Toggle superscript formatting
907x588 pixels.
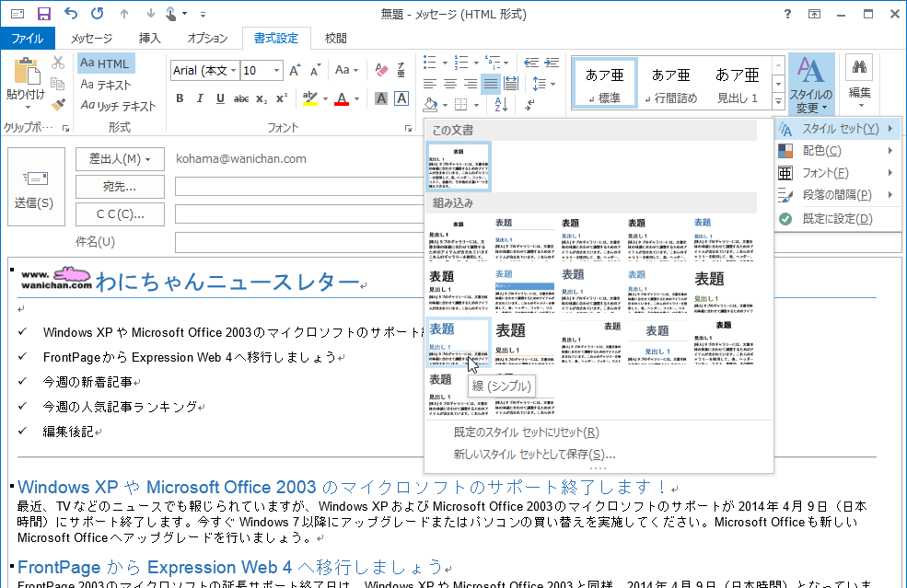(x=282, y=98)
